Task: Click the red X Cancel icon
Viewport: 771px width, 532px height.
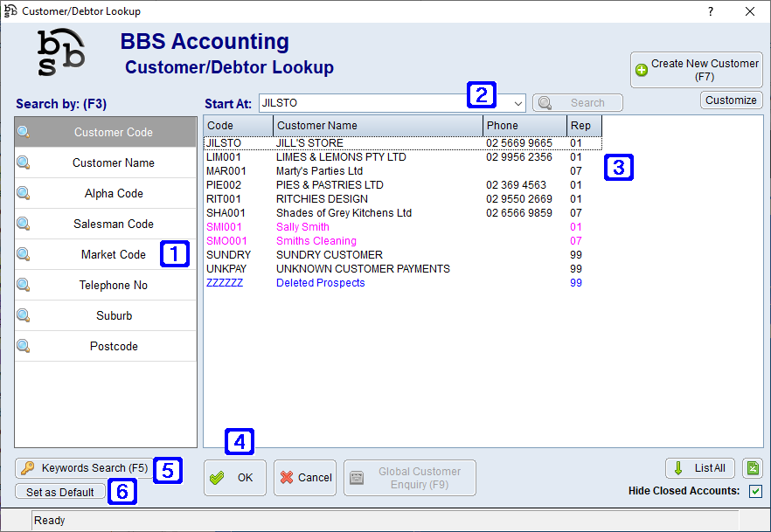Action: click(x=288, y=477)
